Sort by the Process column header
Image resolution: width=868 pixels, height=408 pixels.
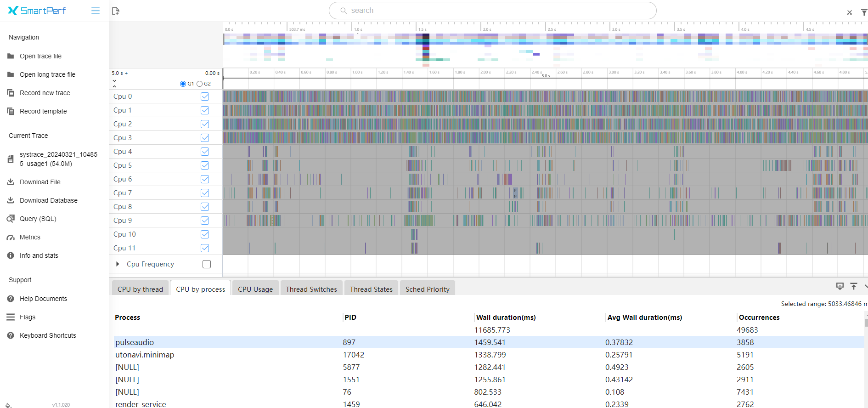point(127,317)
